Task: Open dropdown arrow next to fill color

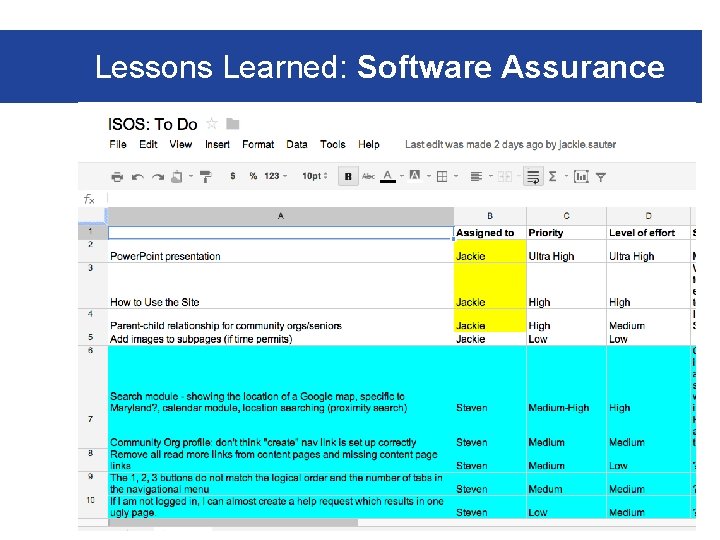Action: [x=429, y=176]
